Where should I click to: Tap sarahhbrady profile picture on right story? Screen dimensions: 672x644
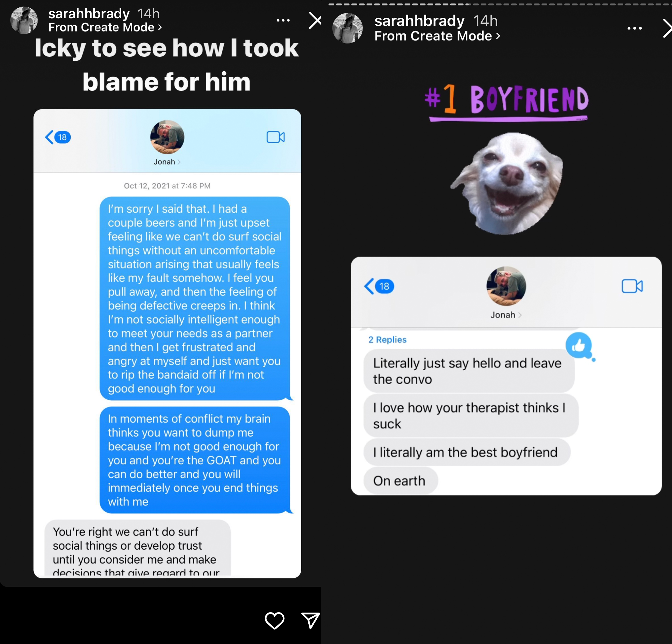[x=347, y=28]
